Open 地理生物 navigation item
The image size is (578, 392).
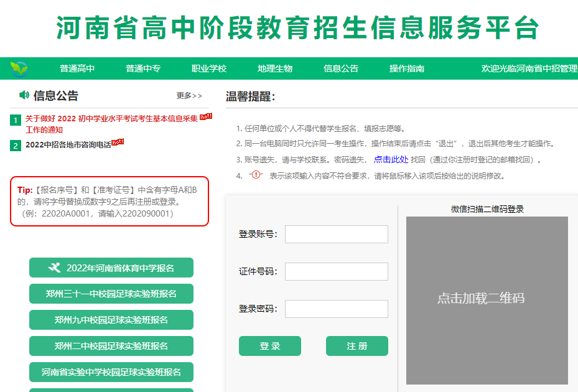coord(275,68)
